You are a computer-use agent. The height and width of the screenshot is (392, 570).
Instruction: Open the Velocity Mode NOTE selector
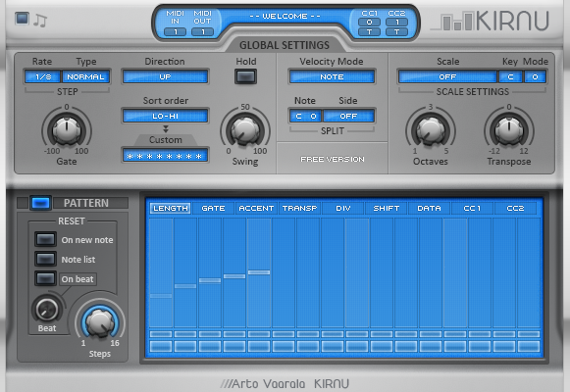332,77
